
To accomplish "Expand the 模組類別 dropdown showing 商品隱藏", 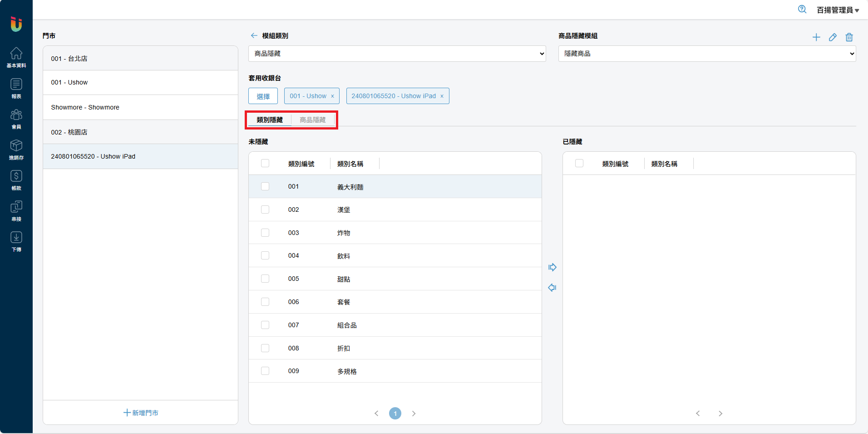I will pyautogui.click(x=397, y=54).
